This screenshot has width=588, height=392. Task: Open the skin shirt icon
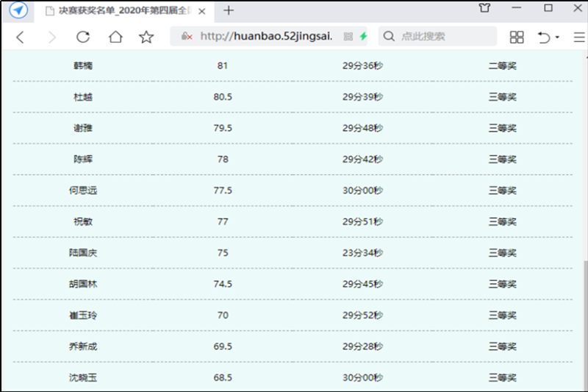484,9
